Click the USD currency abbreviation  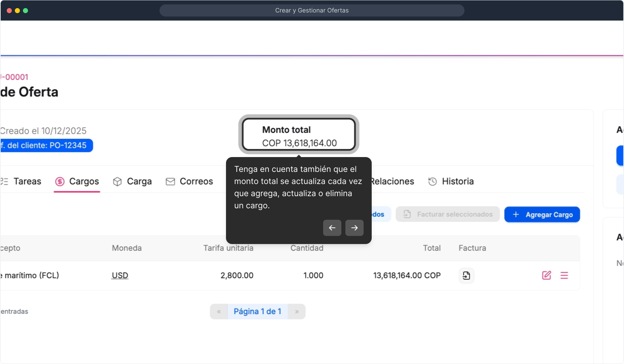(120, 276)
